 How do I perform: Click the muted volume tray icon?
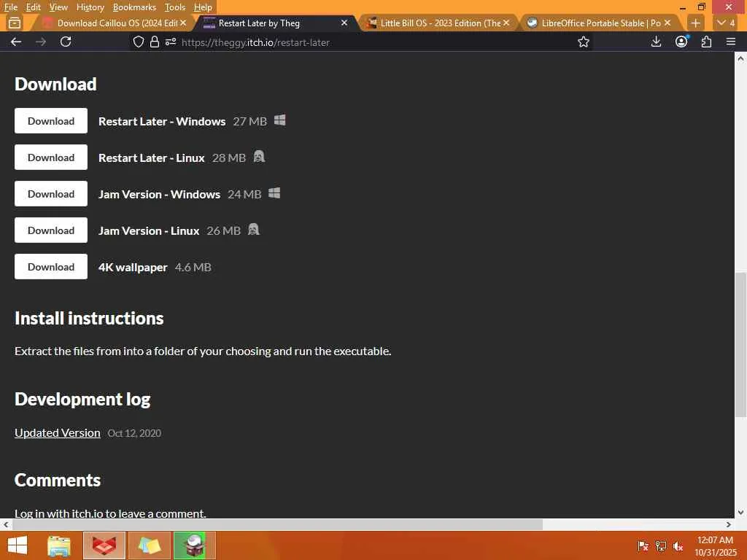pyautogui.click(x=678, y=546)
